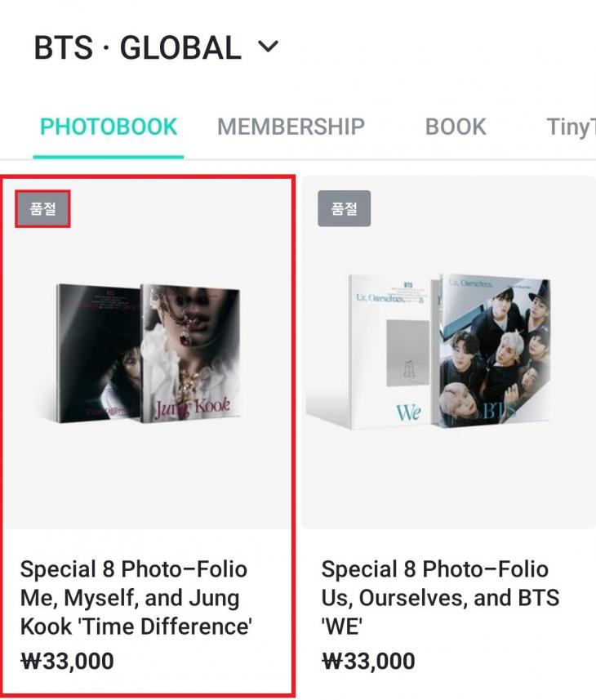The height and width of the screenshot is (700, 596).
Task: Click the green underline beneath PHOTOBOOK
Action: 109,155
